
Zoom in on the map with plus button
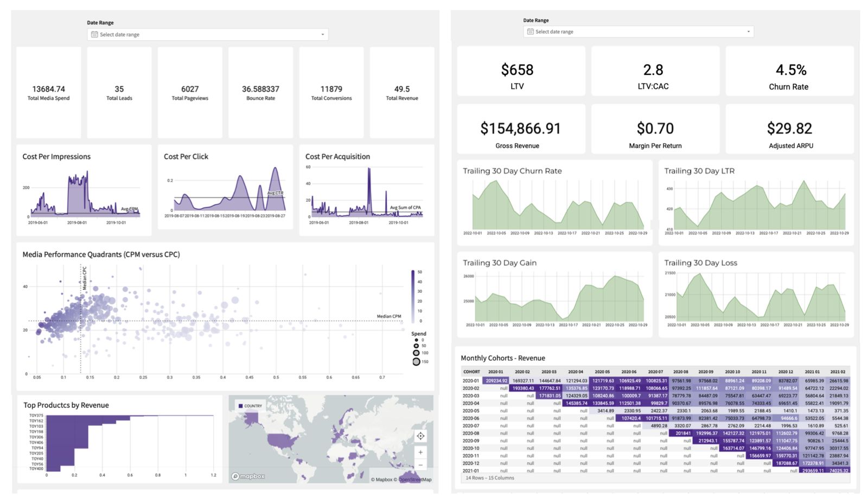click(x=420, y=452)
